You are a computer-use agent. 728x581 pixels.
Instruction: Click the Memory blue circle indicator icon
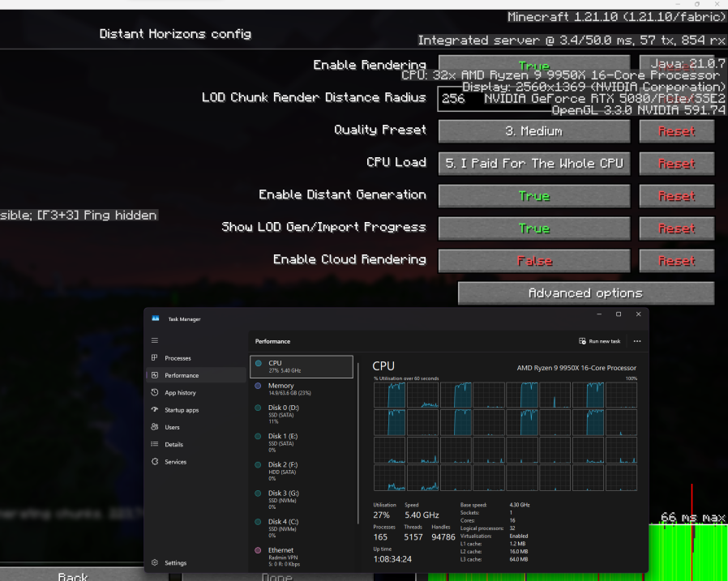click(x=258, y=386)
